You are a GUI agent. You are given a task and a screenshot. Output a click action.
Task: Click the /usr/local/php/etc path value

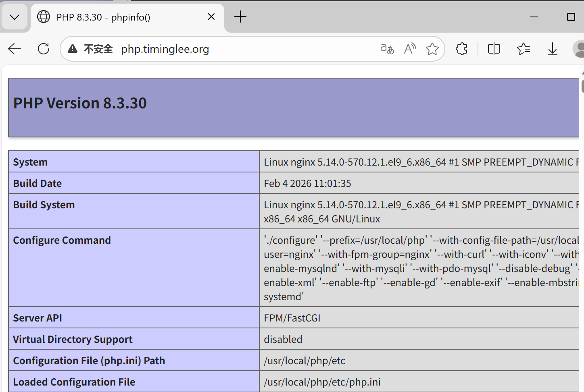pyautogui.click(x=305, y=361)
